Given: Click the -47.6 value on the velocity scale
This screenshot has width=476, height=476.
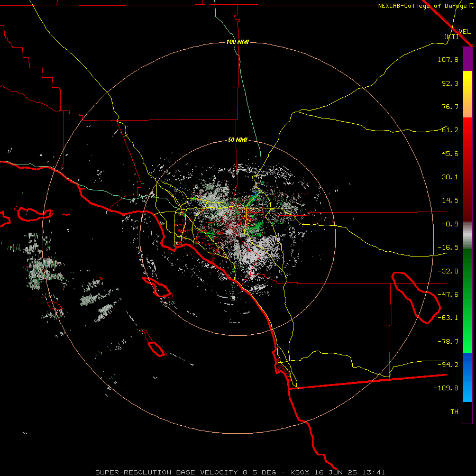Looking at the screenshot, I should click(x=448, y=295).
